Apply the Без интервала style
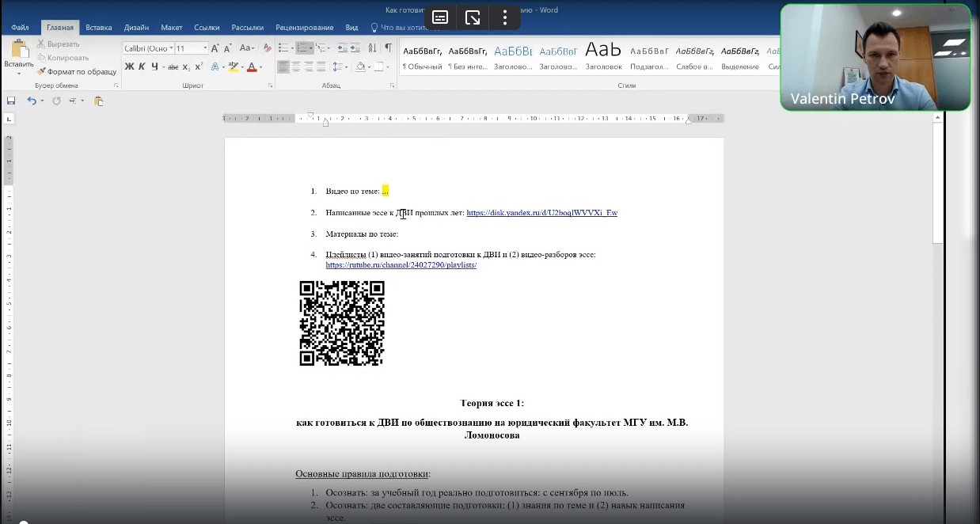Image resolution: width=980 pixels, height=524 pixels. click(467, 58)
